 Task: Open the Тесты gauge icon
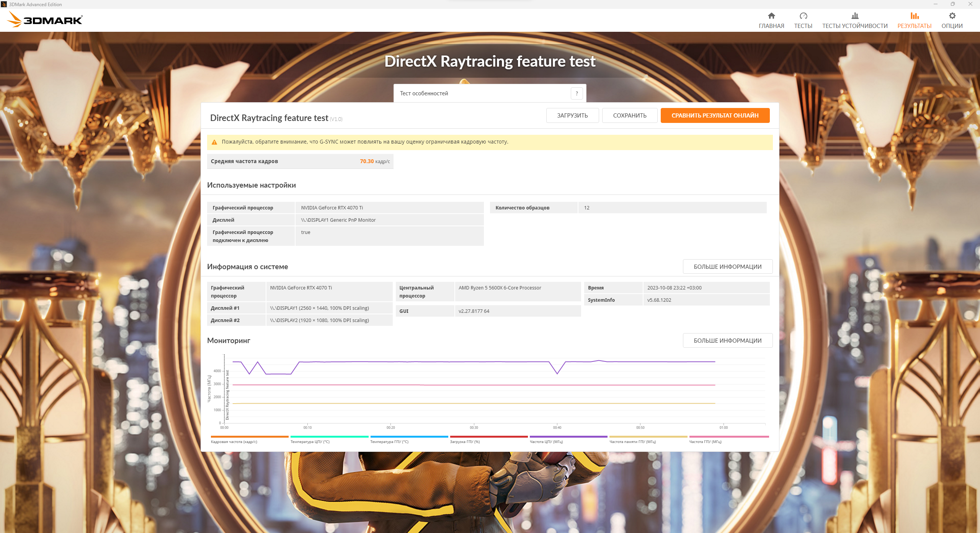[803, 16]
